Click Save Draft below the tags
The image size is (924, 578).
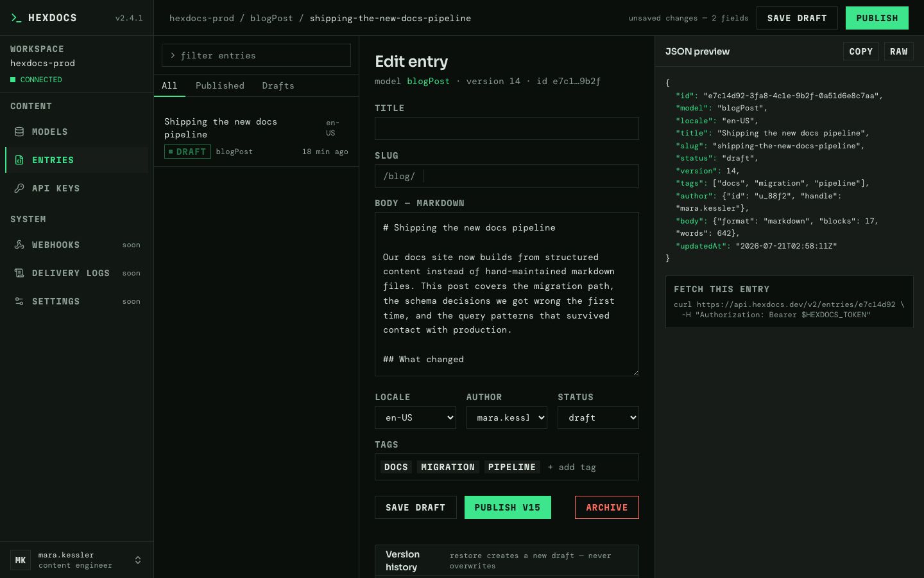415,507
